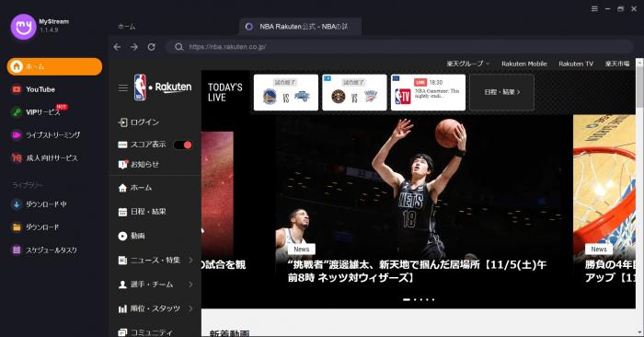Image resolution: width=644 pixels, height=337 pixels.
Task: Click the adult services icon
Action: 17,157
